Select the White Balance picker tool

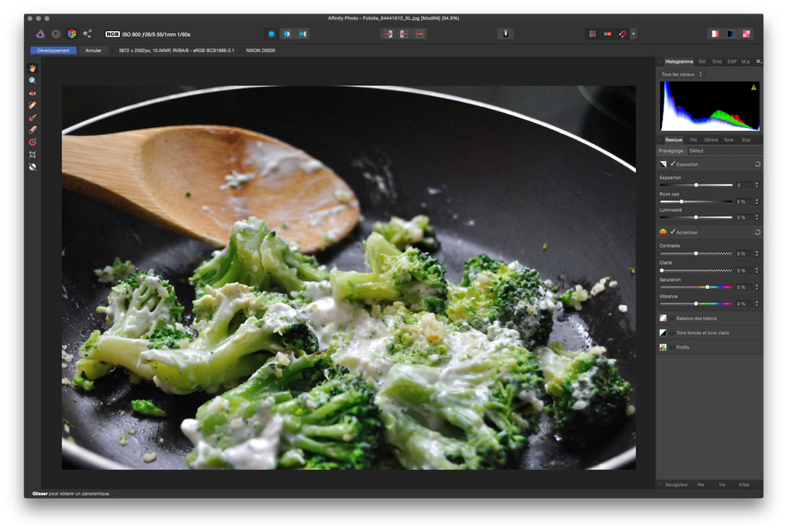click(x=33, y=167)
